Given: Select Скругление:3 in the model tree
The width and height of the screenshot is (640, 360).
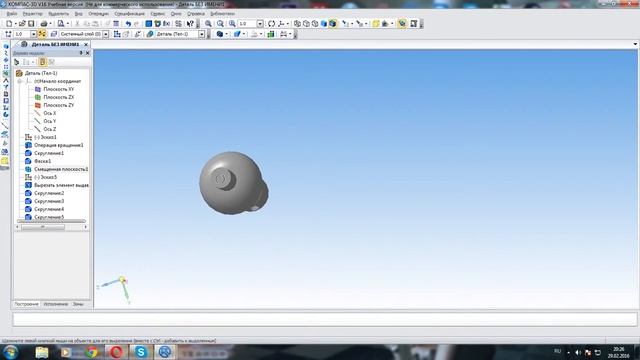Looking at the screenshot, I should 49,201.
